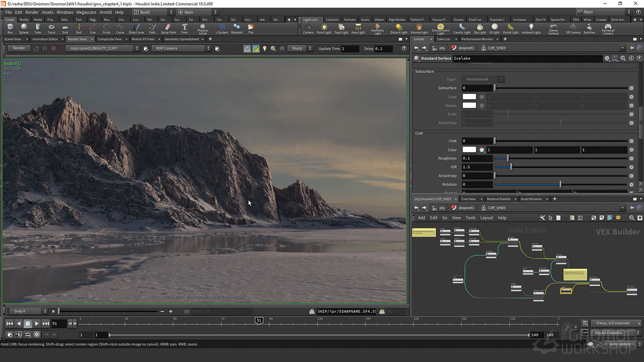Open the Subsurface Type Randomwalk dropdown

[x=483, y=79]
